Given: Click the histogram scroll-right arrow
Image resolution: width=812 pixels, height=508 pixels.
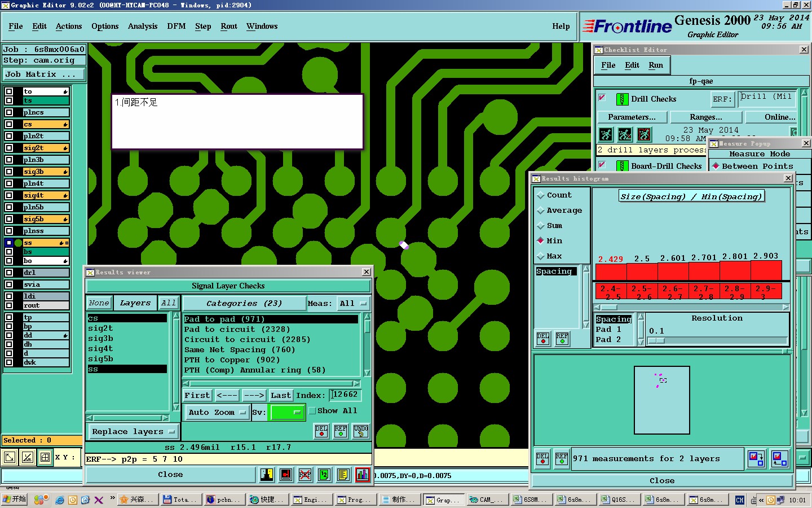Looking at the screenshot, I should click(785, 308).
